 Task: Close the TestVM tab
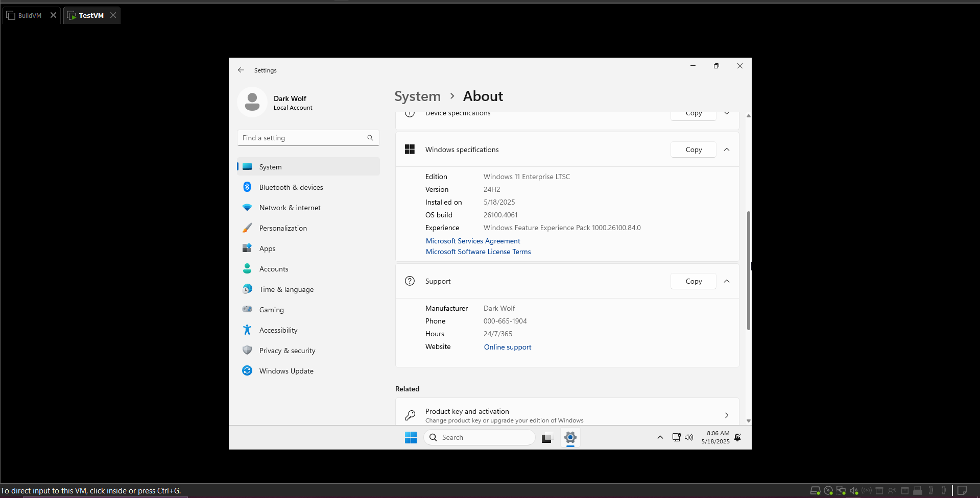[113, 15]
